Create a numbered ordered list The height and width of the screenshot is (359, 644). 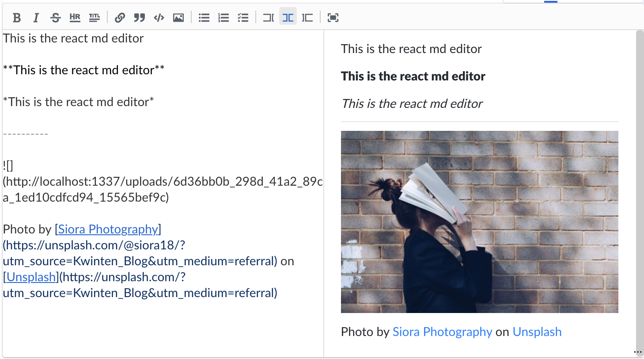pos(224,18)
